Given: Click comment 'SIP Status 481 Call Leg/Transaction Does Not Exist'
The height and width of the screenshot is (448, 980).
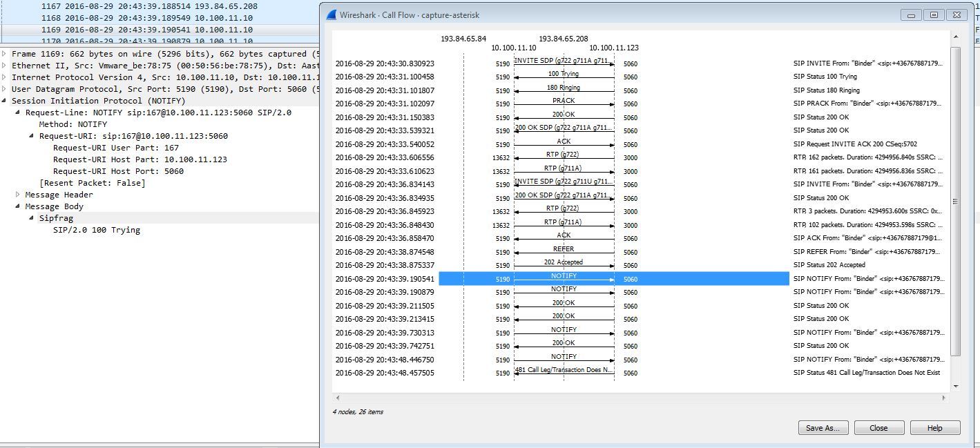Looking at the screenshot, I should (867, 373).
